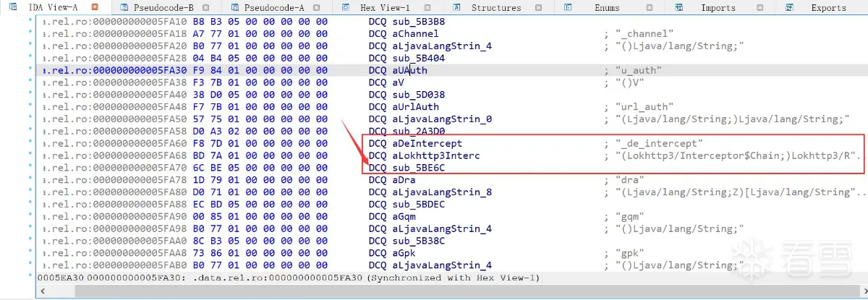Click the Hex View-1 tab icon
The image size is (868, 300).
point(345,7)
